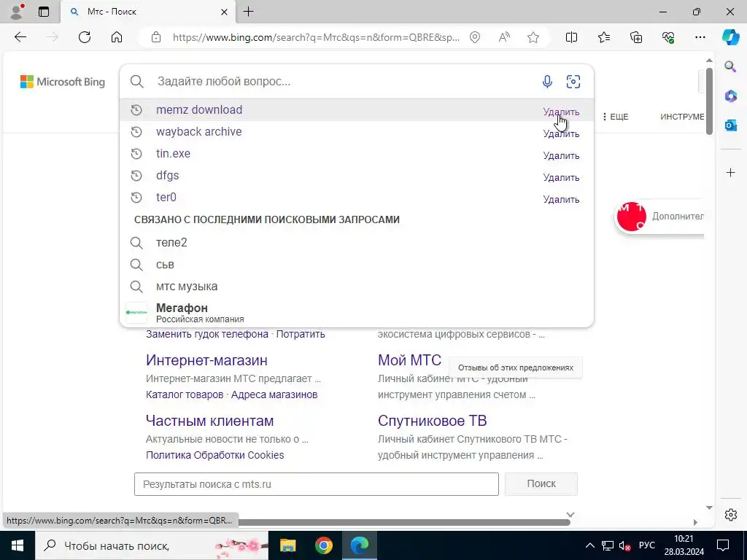Click the location permission icon in address bar

[x=475, y=37]
